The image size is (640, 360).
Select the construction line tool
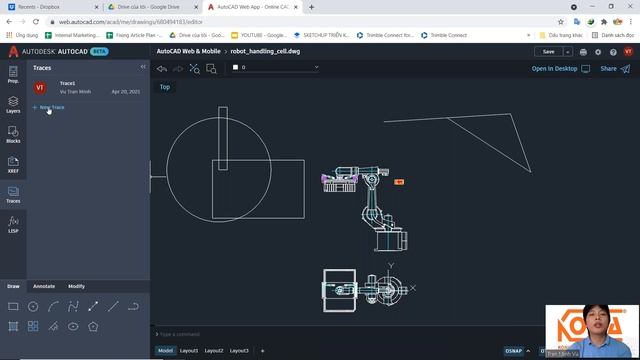[x=113, y=307]
